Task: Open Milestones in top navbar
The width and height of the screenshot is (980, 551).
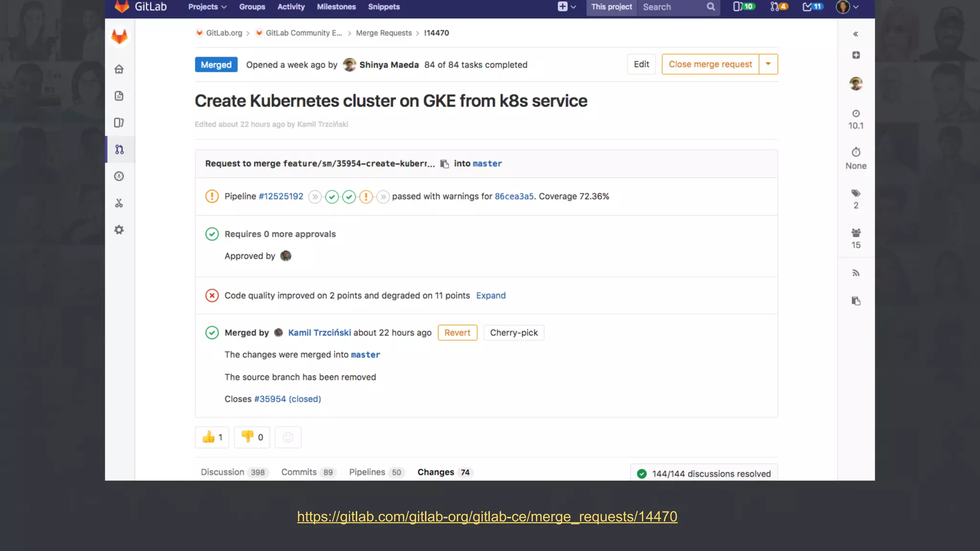Action: (336, 7)
